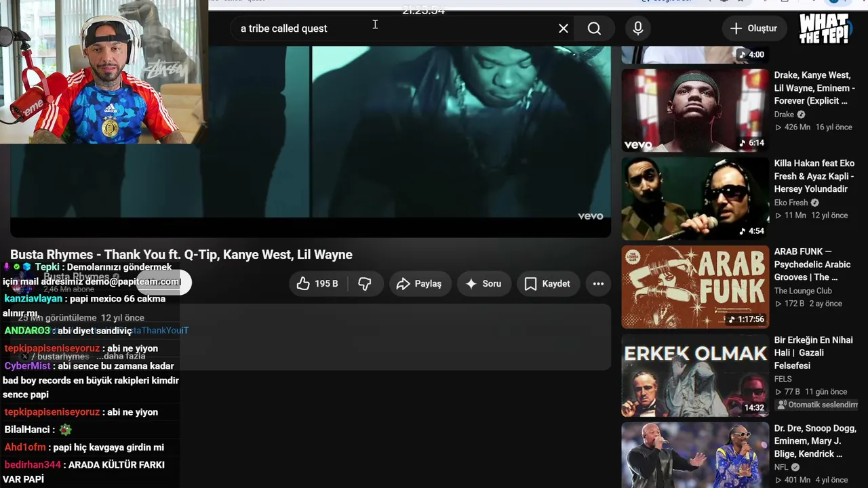Expand description with '...daha fazla'
Viewport: 868px width, 488px height.
[121, 357]
